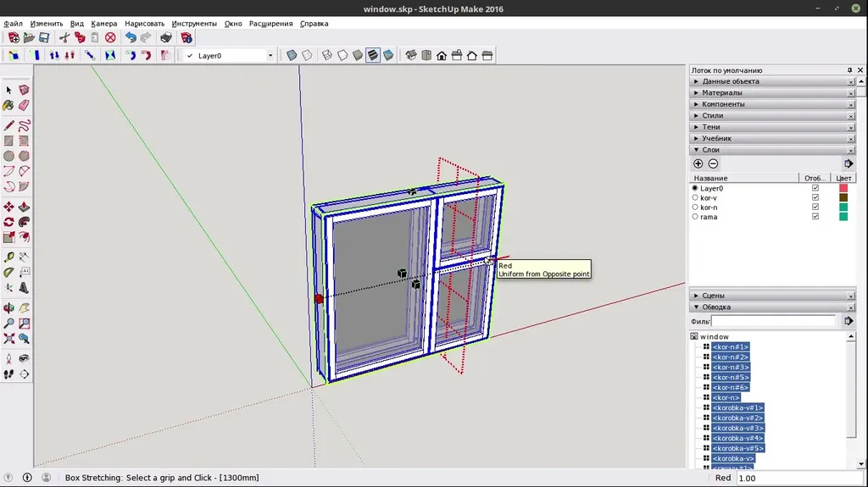Activate the Line pencil tool
The width and height of the screenshot is (868, 487).
tap(8, 125)
